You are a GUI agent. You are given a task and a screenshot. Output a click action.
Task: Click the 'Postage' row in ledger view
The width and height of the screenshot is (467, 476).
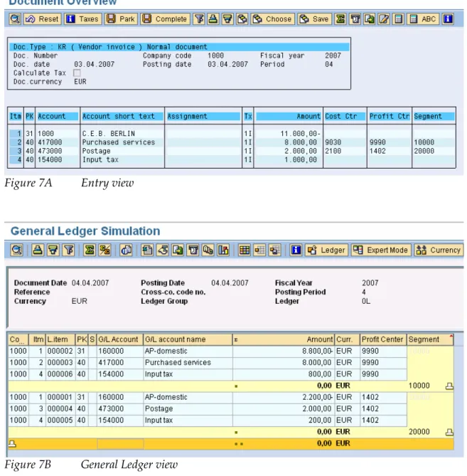pyautogui.click(x=208, y=408)
